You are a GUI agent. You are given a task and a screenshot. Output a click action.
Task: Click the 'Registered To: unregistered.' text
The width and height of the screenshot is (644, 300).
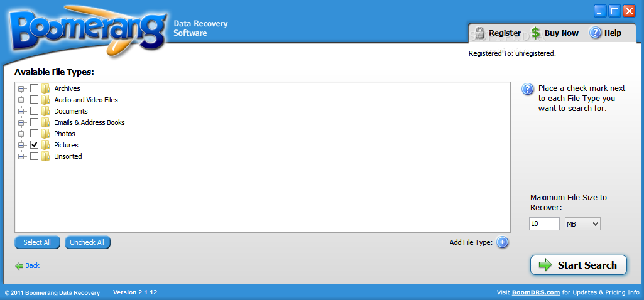[512, 53]
